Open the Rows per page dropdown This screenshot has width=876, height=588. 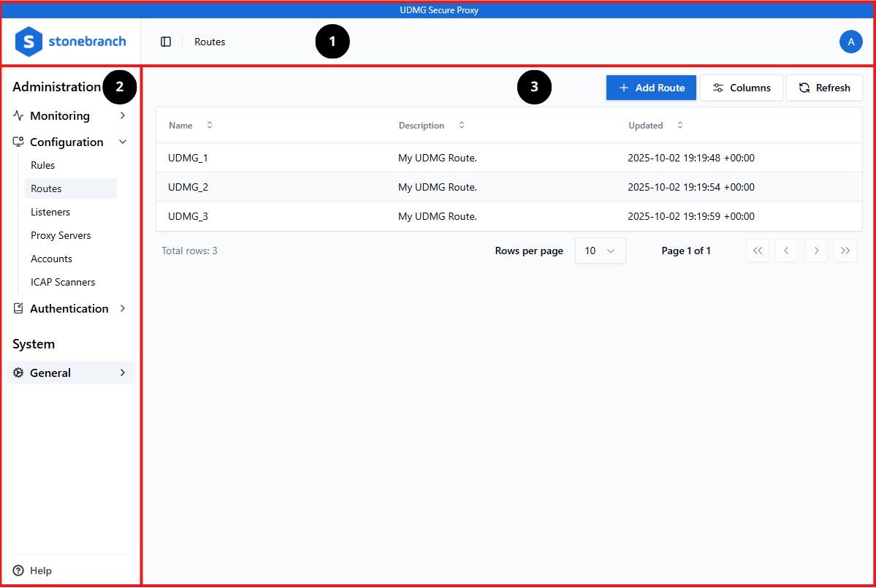point(600,251)
